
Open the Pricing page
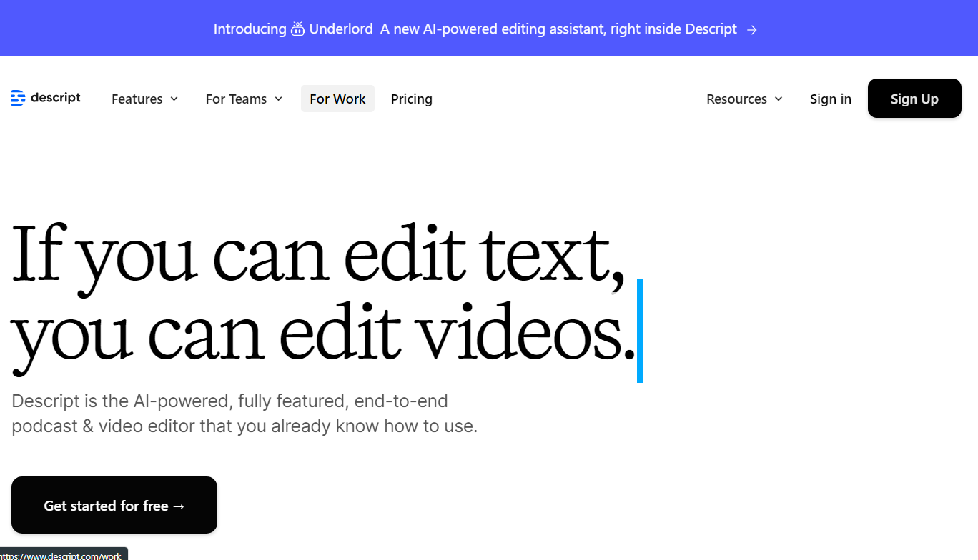coord(411,99)
